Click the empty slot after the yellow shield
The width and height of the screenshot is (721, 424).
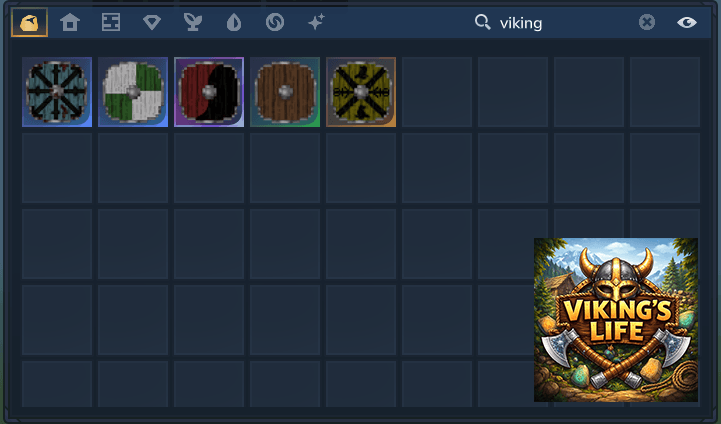click(437, 92)
